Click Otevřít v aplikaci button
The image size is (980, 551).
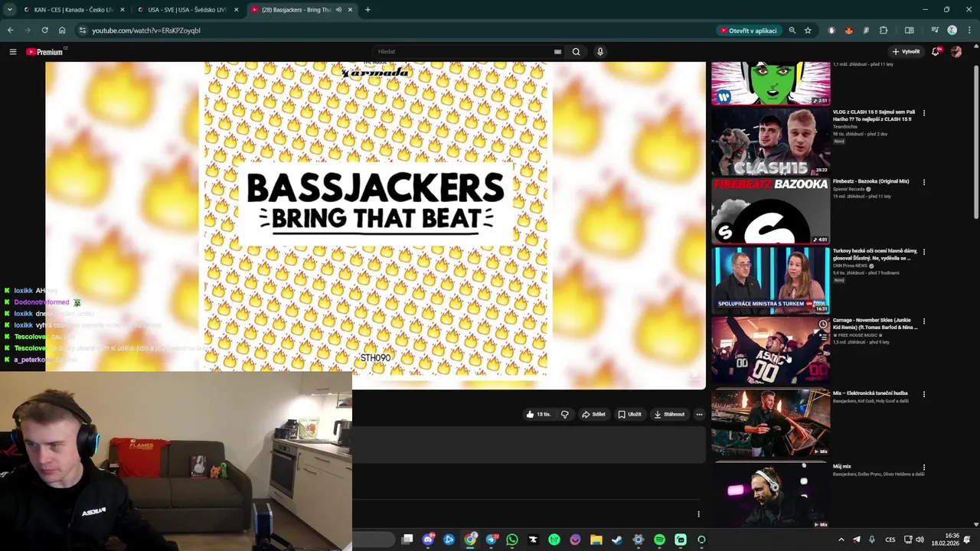(749, 31)
